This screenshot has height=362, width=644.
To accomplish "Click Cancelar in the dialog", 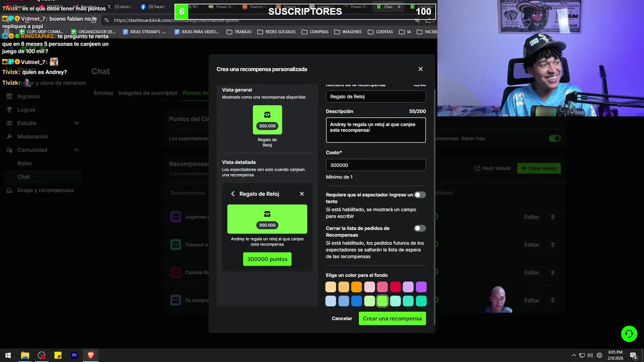I will pos(342,318).
